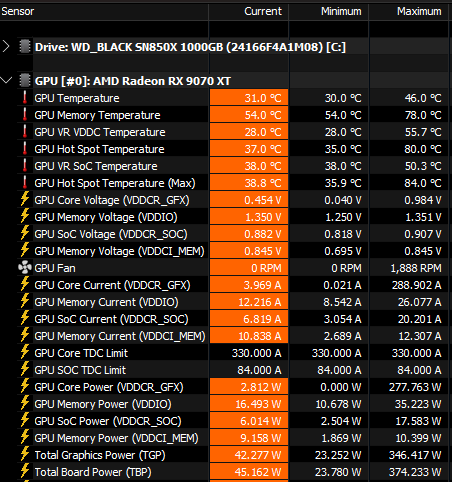The image size is (452, 482).
Task: Select the GPU Hot Spot Temperature (Max) label
Action: (115, 183)
